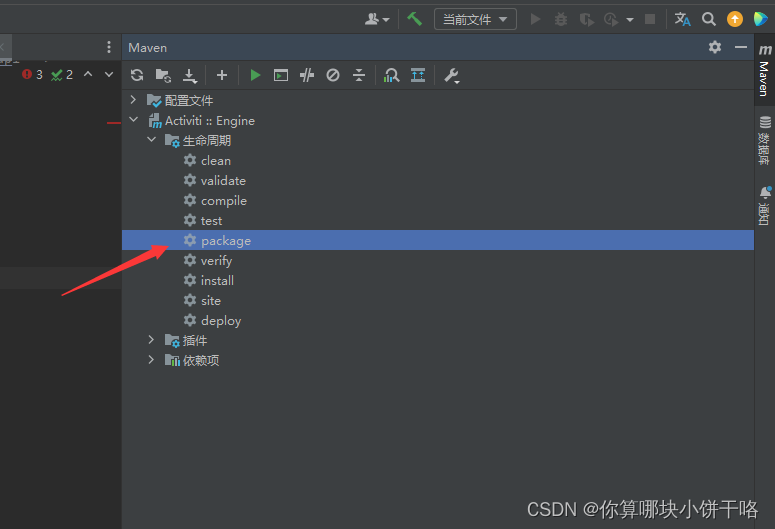This screenshot has height=529, width=775.
Task: Hide the Maven tool window
Action: pyautogui.click(x=740, y=47)
